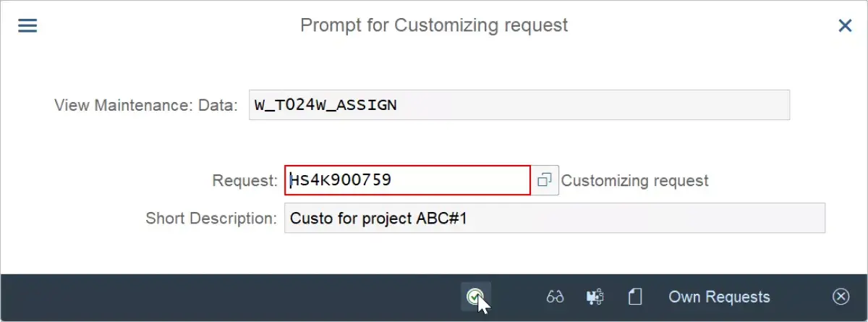Screen dimensions: 868x322
Task: Click the Own Requests button
Action: click(719, 297)
